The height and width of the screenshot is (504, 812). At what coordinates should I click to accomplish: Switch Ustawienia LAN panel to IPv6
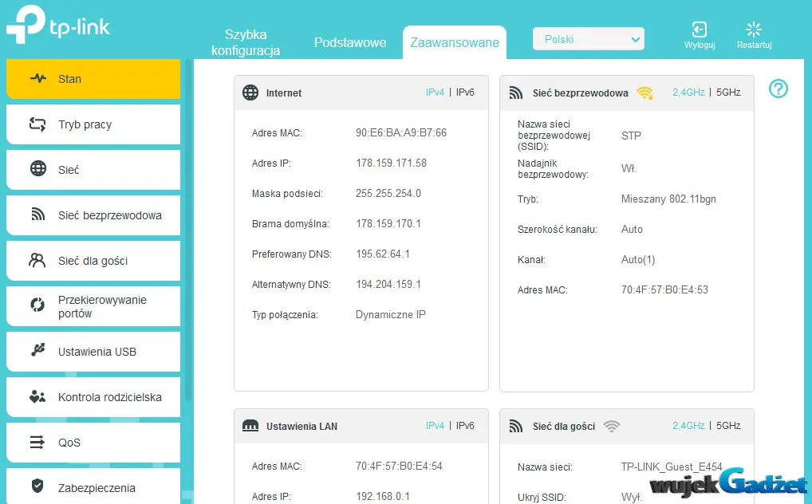pos(465,426)
